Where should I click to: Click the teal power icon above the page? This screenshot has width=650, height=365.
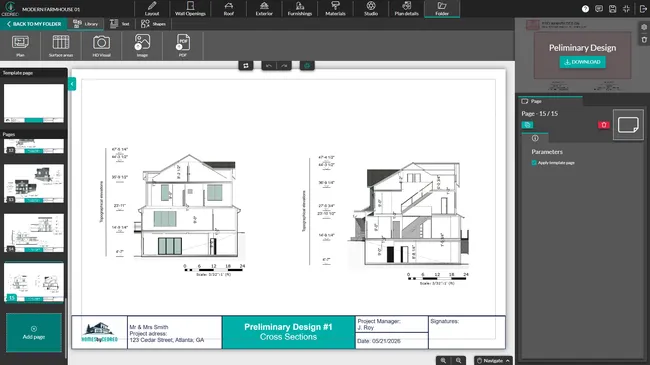pyautogui.click(x=307, y=66)
